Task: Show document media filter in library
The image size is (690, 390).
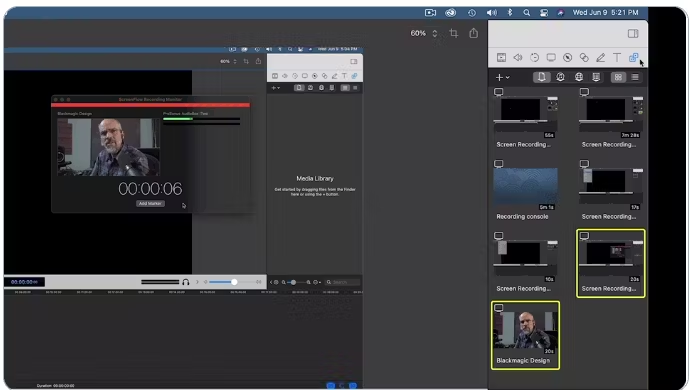Action: [541, 77]
